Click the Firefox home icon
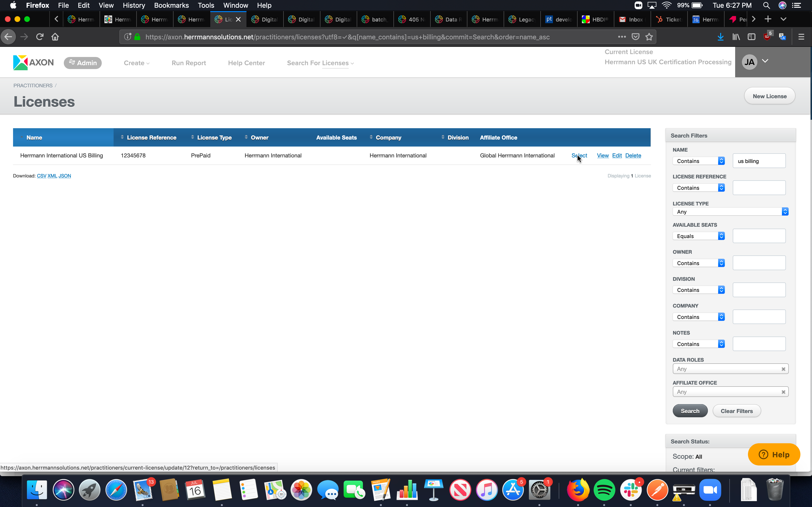The width and height of the screenshot is (812, 507). (x=55, y=37)
